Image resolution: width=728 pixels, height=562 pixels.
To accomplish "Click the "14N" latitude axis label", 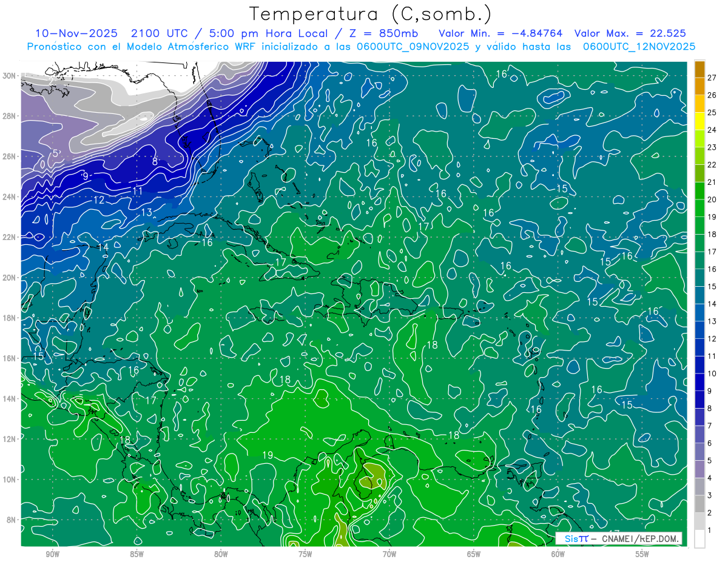I will [x=9, y=399].
